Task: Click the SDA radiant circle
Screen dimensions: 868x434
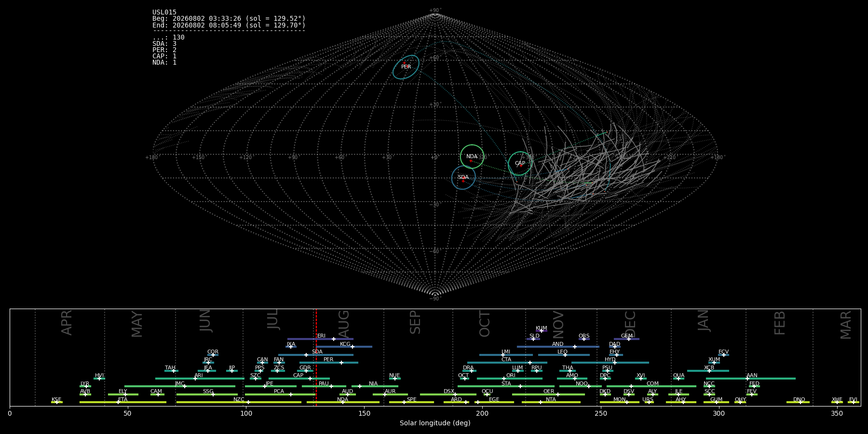Action: 463,177
